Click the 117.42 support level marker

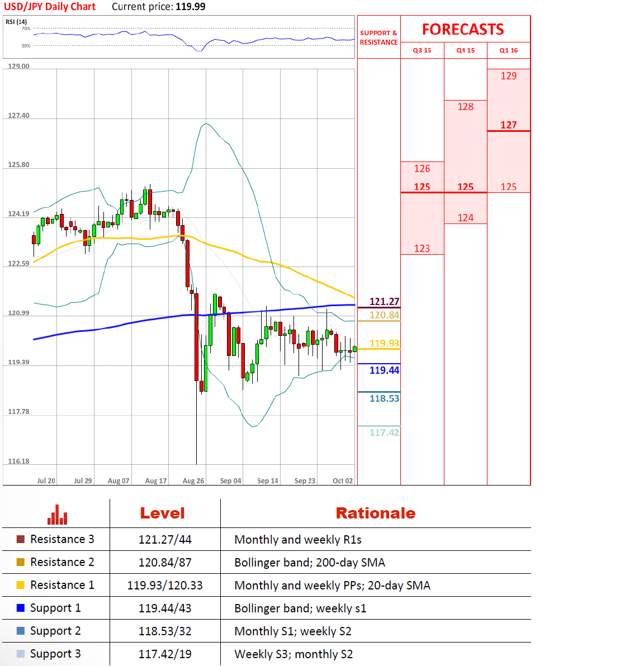pyautogui.click(x=384, y=432)
